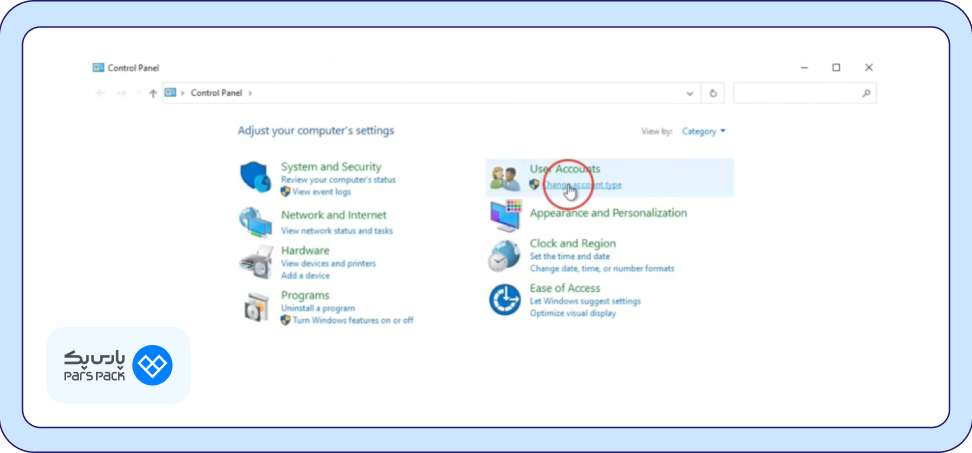Click the System and Security shield icon
This screenshot has width=972, height=453.
pyautogui.click(x=255, y=177)
